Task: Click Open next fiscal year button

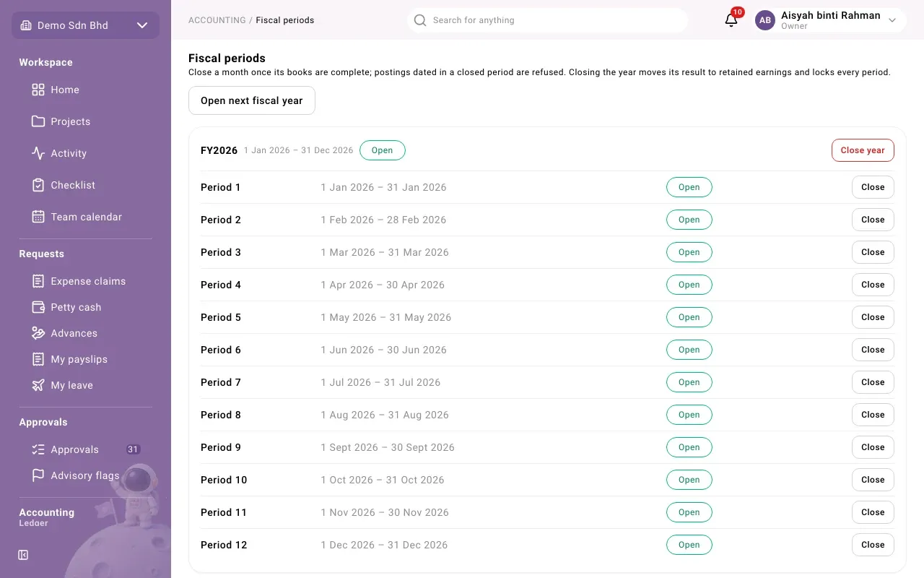Action: [x=252, y=100]
